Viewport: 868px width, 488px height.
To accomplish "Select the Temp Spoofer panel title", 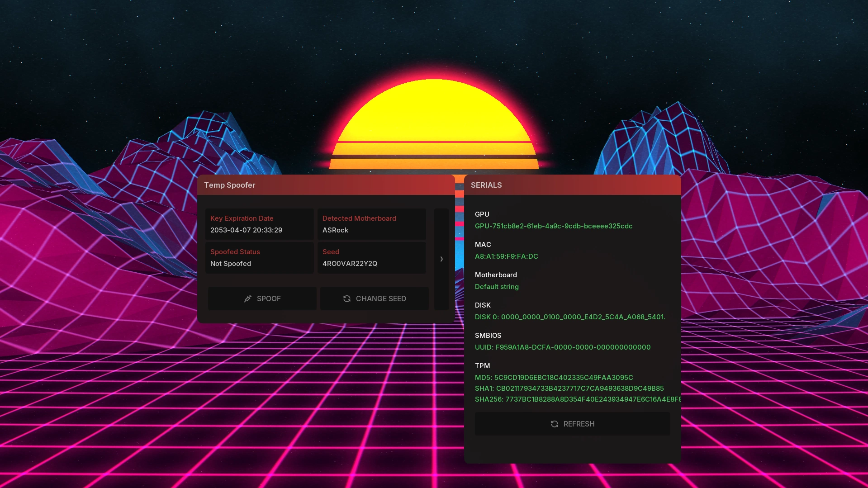I will click(229, 185).
